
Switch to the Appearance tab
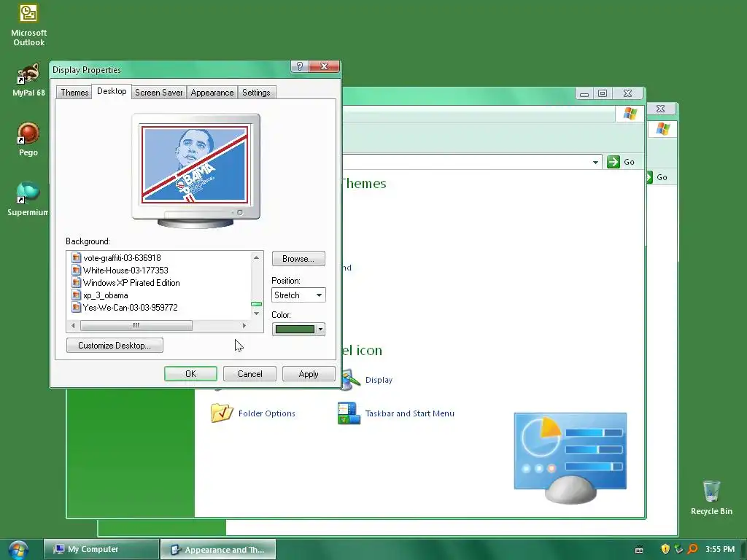click(212, 93)
